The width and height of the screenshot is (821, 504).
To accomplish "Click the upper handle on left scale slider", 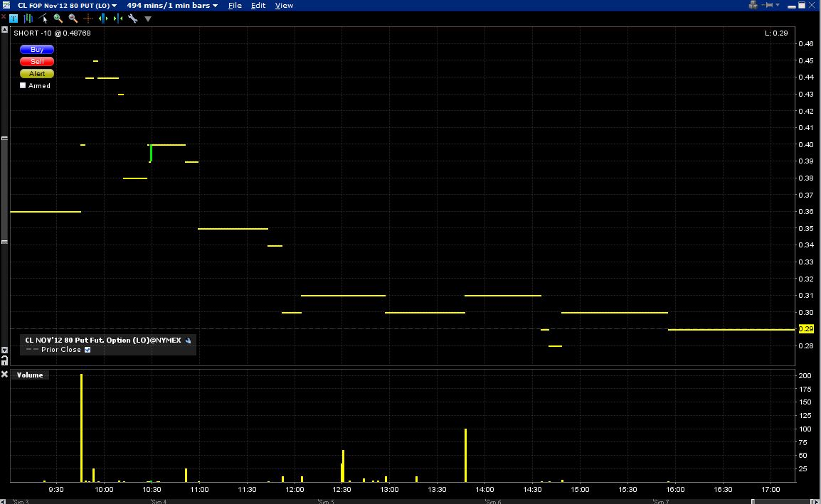I will 4,138.
